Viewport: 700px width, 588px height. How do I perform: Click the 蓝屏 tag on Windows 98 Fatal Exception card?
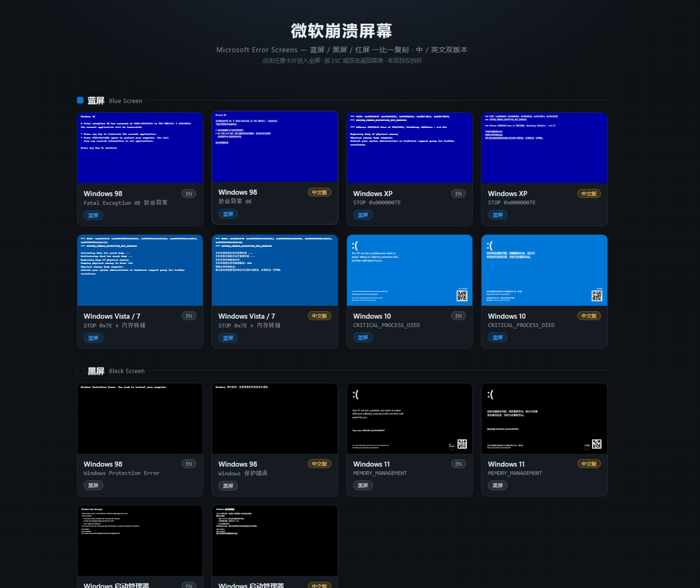(93, 215)
